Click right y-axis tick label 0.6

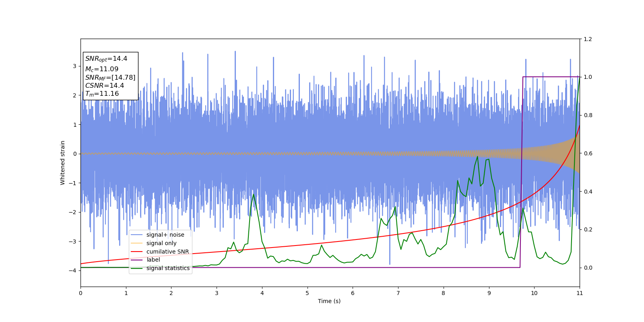(x=588, y=153)
